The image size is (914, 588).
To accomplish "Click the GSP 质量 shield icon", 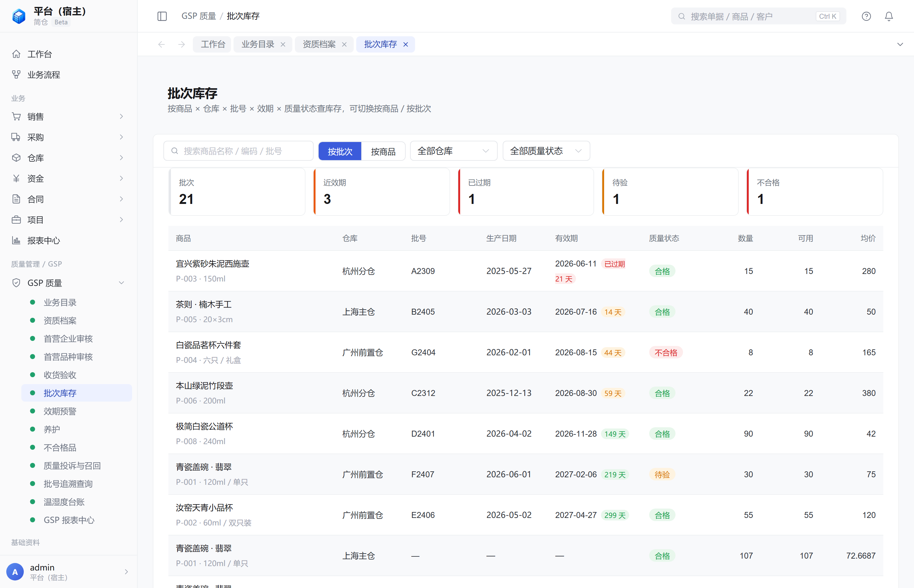I will (16, 282).
